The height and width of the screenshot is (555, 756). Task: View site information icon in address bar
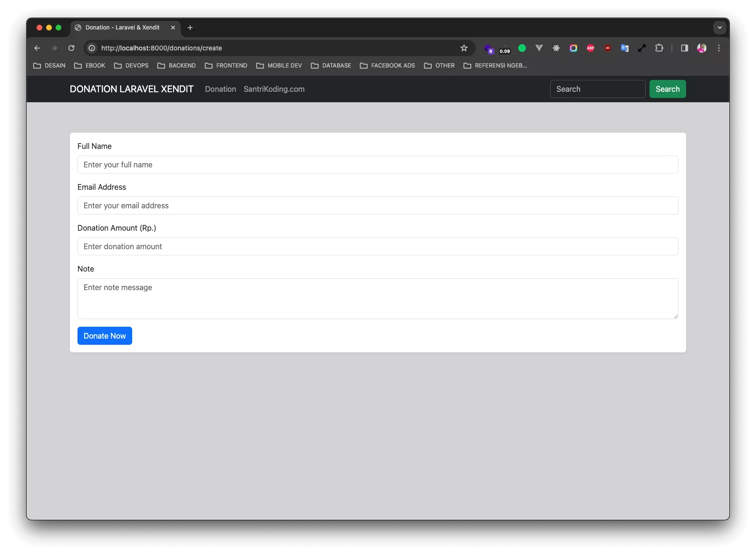[92, 48]
